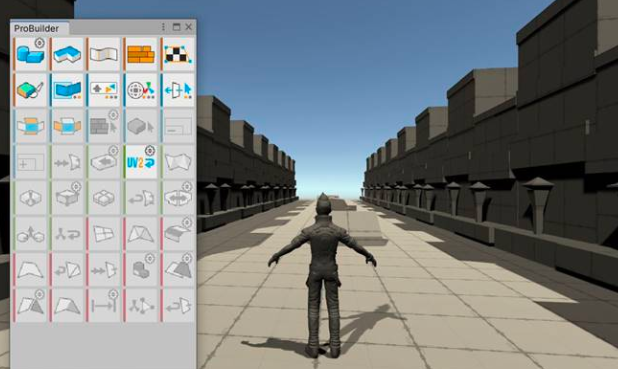Click Extrude Faces icon with gear

[x=179, y=234]
